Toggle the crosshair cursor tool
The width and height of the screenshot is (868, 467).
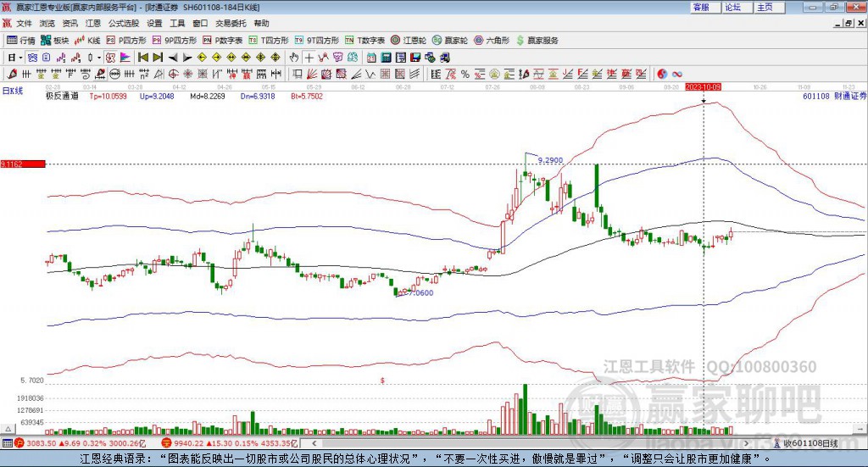coord(309,58)
